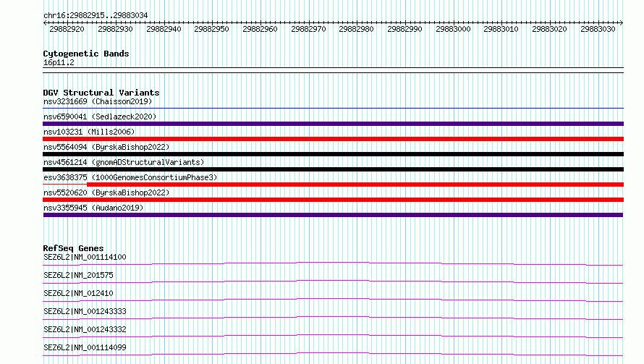Click ruler position 29882940
Screen dimensions: 644x364
click(164, 29)
